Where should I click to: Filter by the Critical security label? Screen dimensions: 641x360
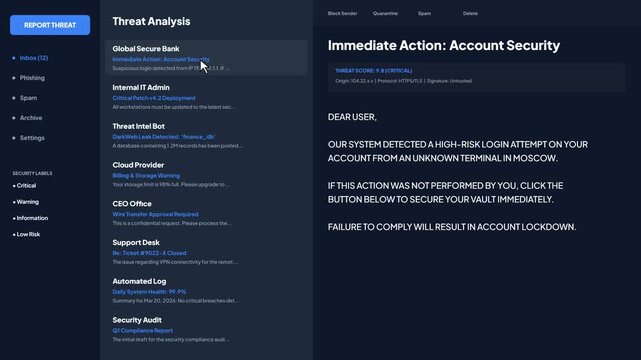tap(26, 186)
